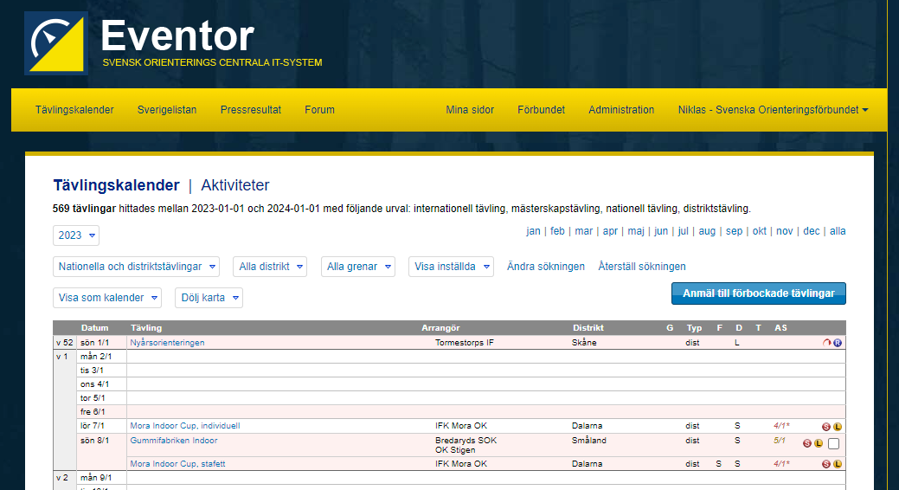
Task: Click red S icon in Mora Indoor Cup, stafett row
Action: pos(826,464)
